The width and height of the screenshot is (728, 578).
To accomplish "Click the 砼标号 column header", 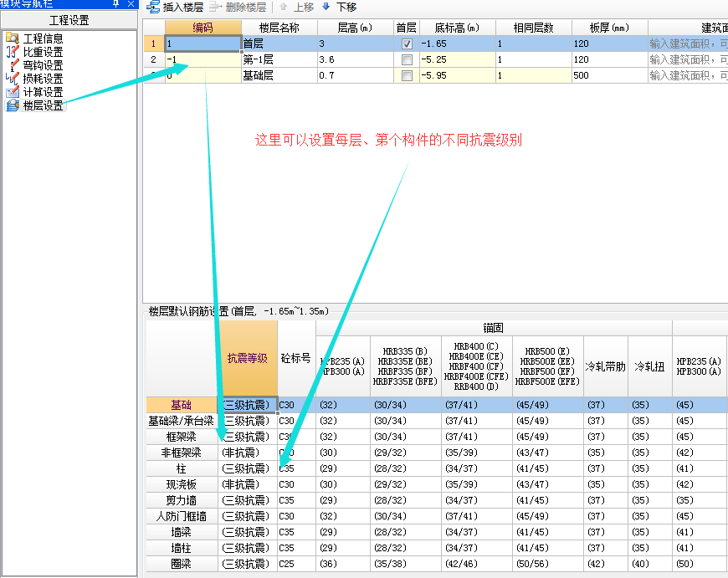I will (296, 358).
